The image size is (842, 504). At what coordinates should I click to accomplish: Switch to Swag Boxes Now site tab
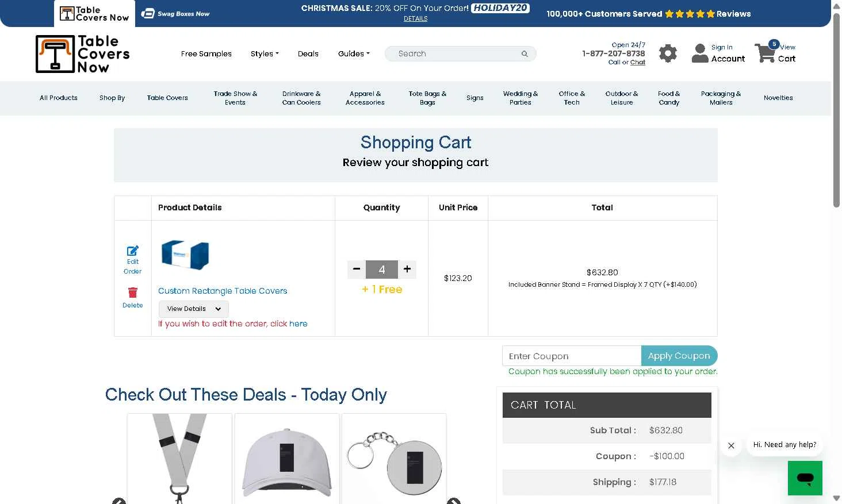tap(175, 13)
